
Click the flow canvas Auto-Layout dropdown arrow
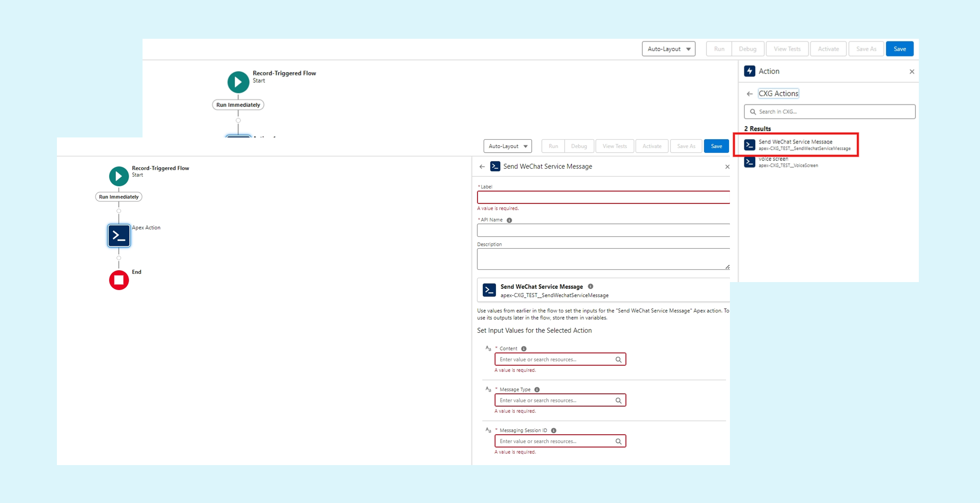[x=525, y=146]
